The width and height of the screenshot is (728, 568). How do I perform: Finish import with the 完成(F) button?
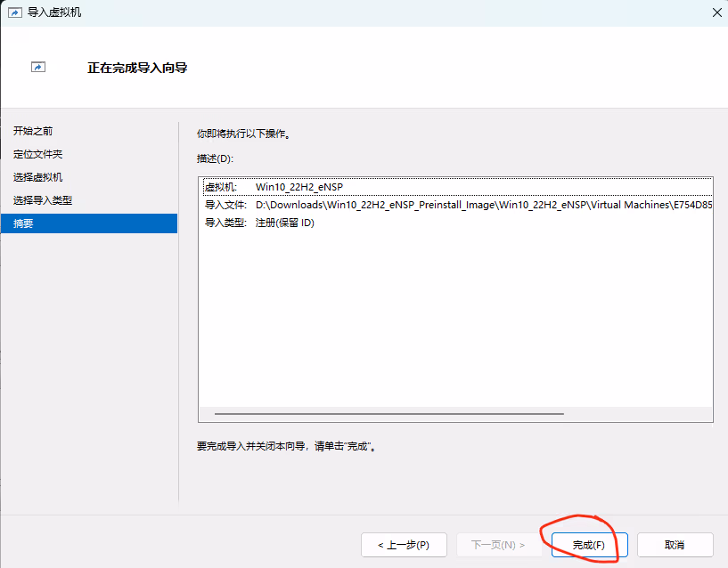coord(589,545)
